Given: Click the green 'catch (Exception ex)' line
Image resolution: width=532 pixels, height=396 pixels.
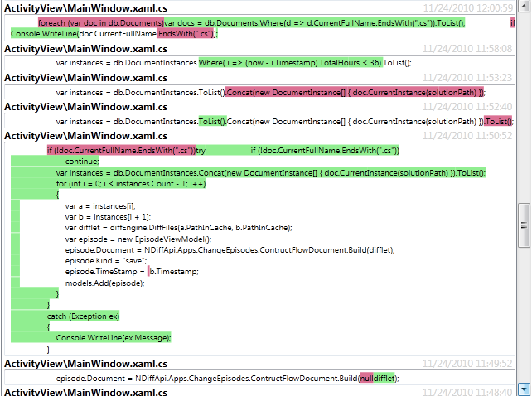Looking at the screenshot, I should [83, 316].
